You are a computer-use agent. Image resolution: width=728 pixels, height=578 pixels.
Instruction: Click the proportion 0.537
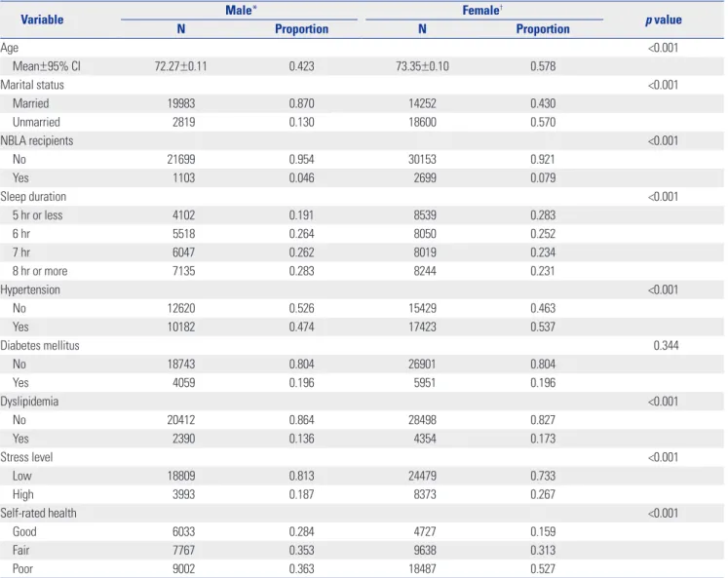(543, 327)
